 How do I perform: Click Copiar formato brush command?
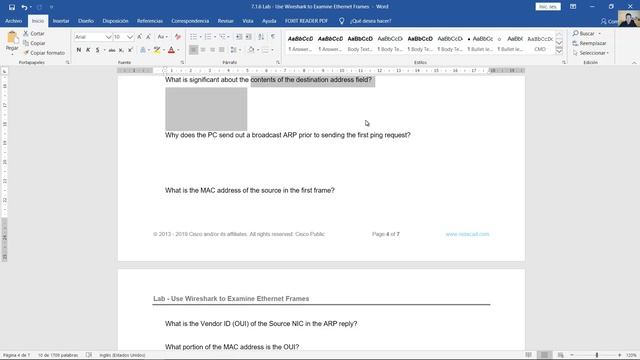click(44, 53)
